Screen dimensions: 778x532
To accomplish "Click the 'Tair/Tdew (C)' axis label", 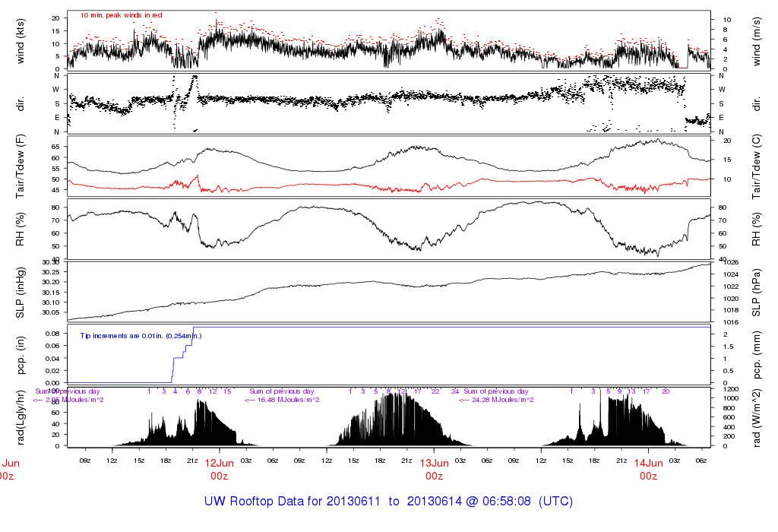I will [x=757, y=166].
